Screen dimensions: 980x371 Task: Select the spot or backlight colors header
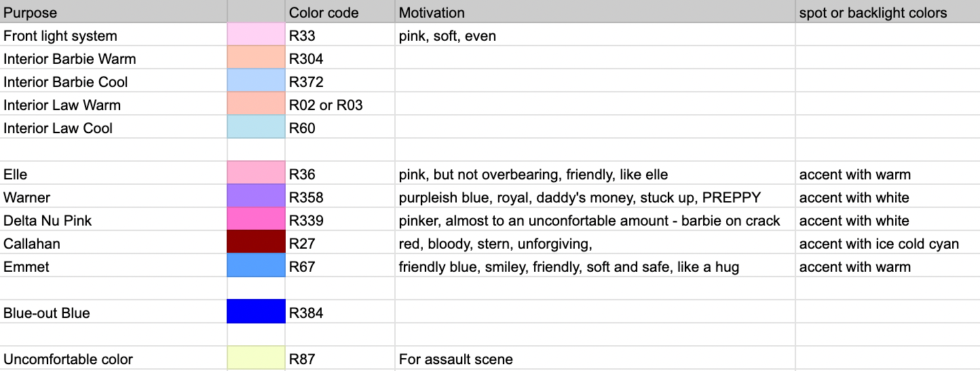point(888,12)
